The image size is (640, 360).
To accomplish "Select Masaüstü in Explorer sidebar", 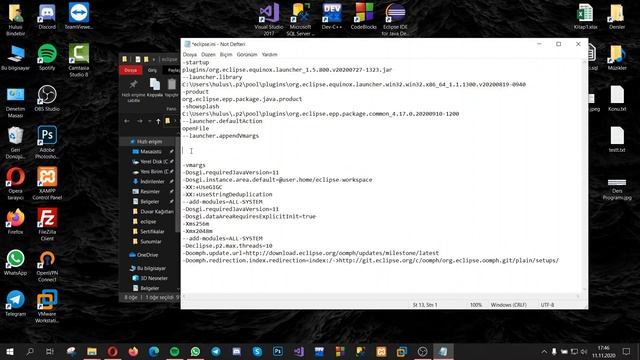I will click(150, 151).
